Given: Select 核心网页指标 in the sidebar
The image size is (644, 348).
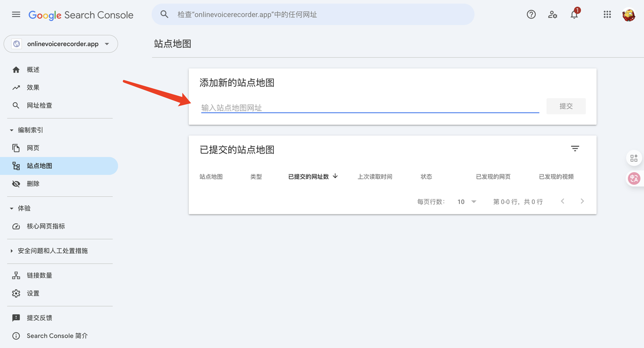Looking at the screenshot, I should (x=46, y=226).
